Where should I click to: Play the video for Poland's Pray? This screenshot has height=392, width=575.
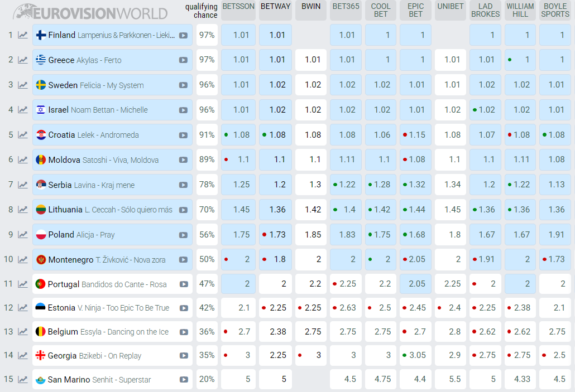[x=183, y=235]
